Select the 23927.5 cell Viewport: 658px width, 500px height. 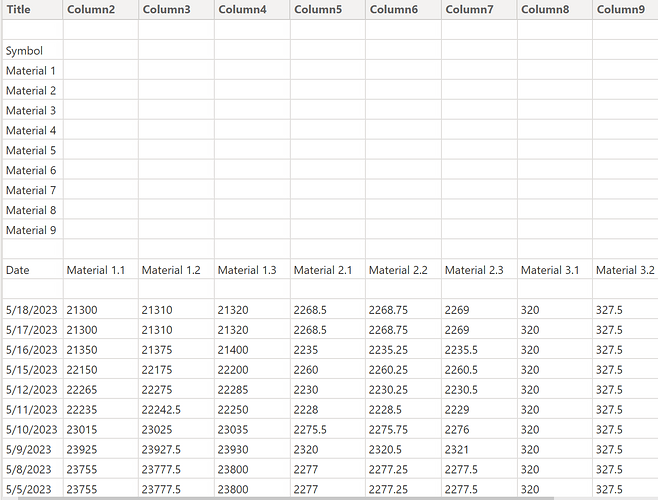pos(176,450)
